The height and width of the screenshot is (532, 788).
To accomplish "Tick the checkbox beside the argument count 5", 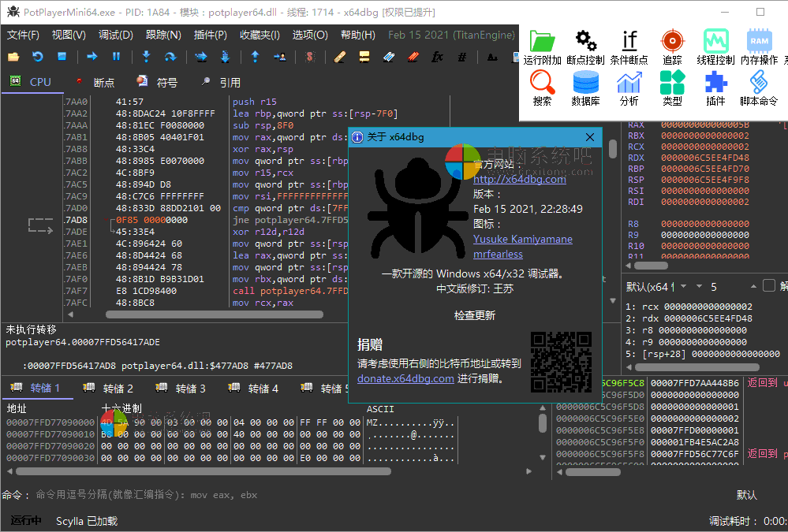I will [769, 286].
